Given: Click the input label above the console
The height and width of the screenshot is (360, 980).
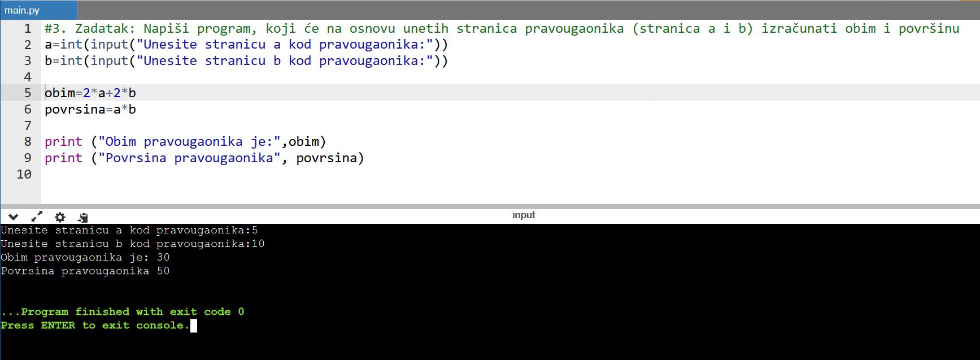Looking at the screenshot, I should [x=523, y=215].
